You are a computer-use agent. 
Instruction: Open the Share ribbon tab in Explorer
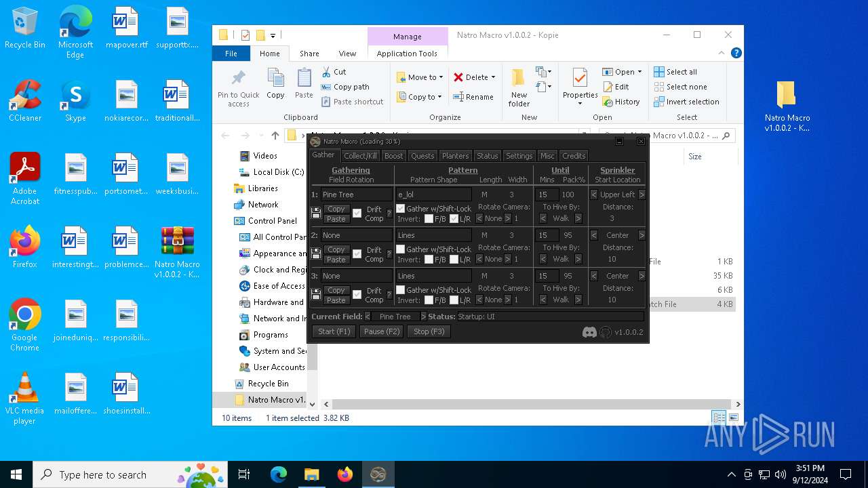(x=309, y=54)
